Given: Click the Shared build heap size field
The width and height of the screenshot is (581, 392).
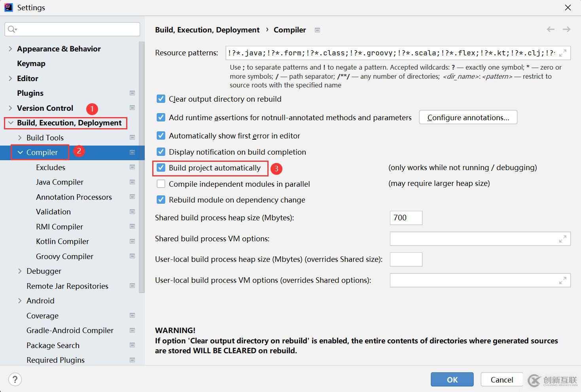Looking at the screenshot, I should point(406,218).
